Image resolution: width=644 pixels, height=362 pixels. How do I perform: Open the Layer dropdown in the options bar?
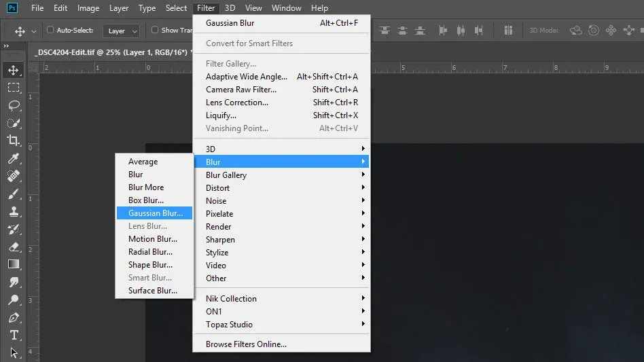tap(121, 31)
